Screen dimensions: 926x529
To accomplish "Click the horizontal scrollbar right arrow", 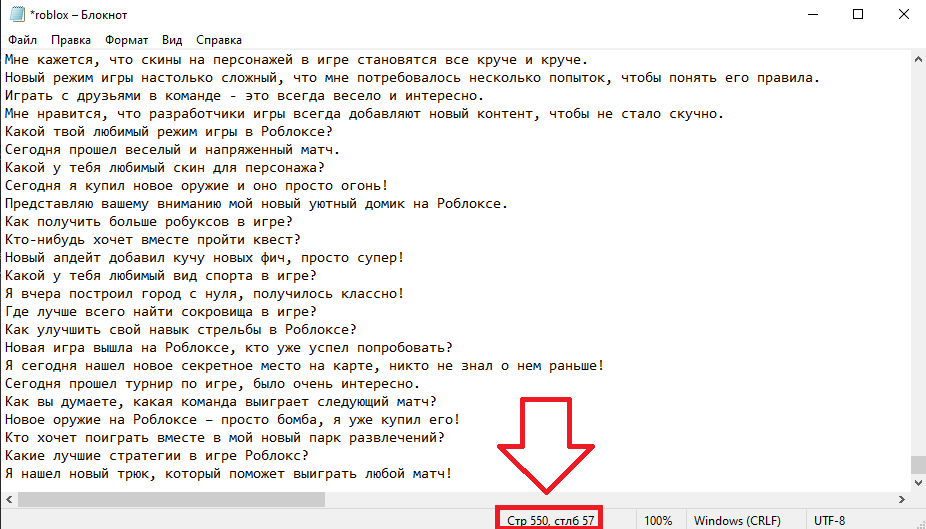I will (900, 498).
